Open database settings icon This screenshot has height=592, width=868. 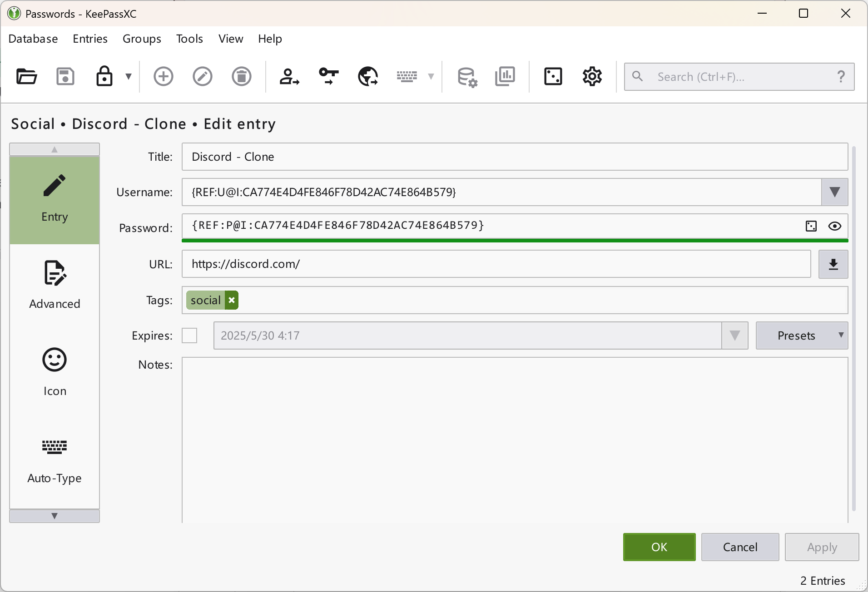(467, 77)
